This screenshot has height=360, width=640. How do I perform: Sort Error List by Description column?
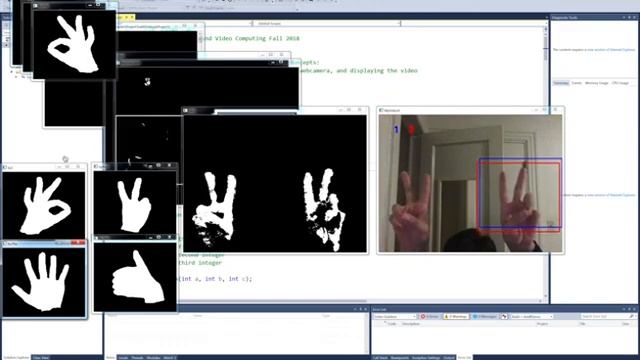(411, 324)
